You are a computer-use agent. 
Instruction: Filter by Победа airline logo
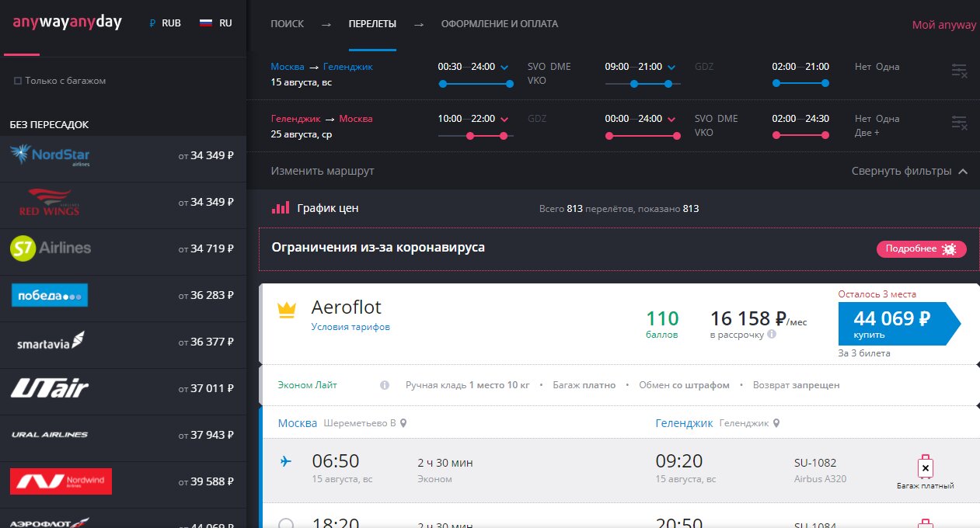click(x=49, y=295)
